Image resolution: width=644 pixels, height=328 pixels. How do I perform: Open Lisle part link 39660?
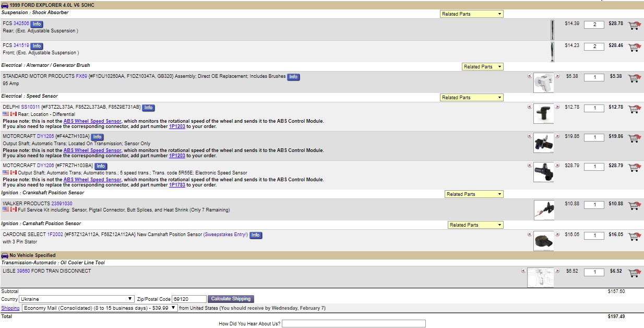click(23, 271)
